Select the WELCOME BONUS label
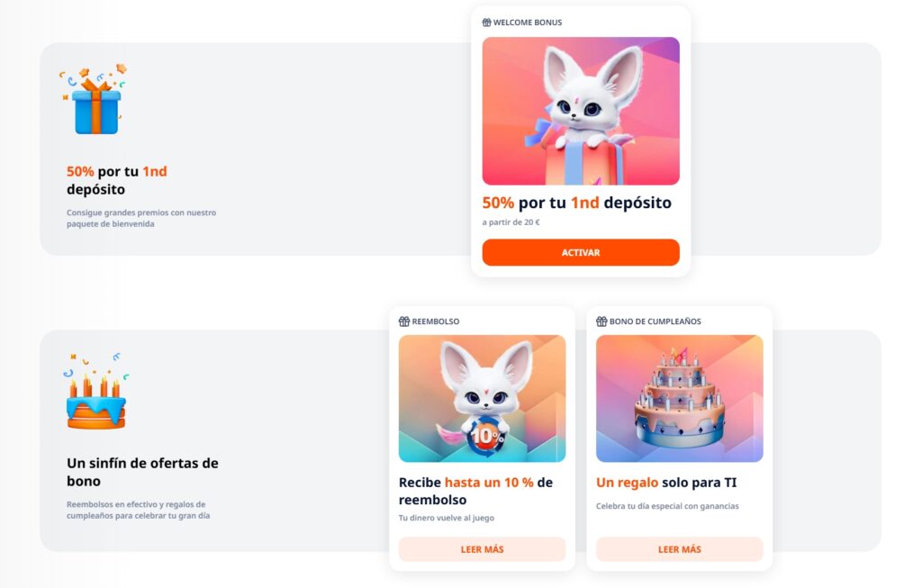The height and width of the screenshot is (588, 922). coord(528,23)
